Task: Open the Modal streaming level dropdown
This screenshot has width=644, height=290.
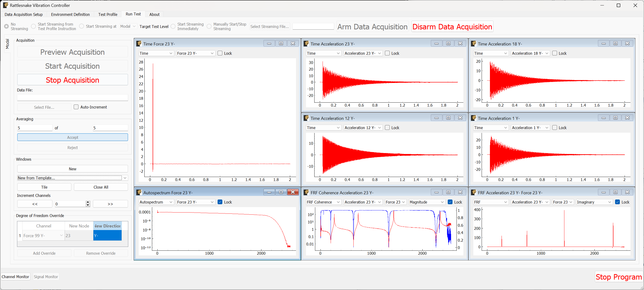Action: pos(128,27)
